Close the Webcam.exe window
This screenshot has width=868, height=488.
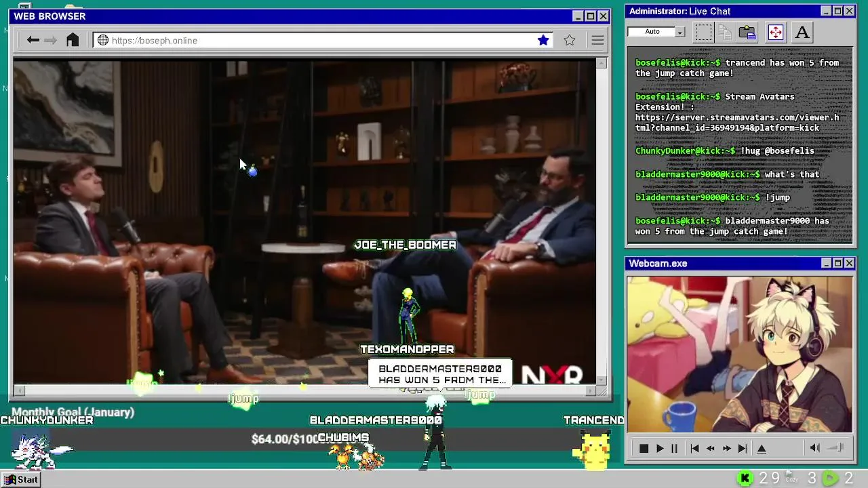849,263
